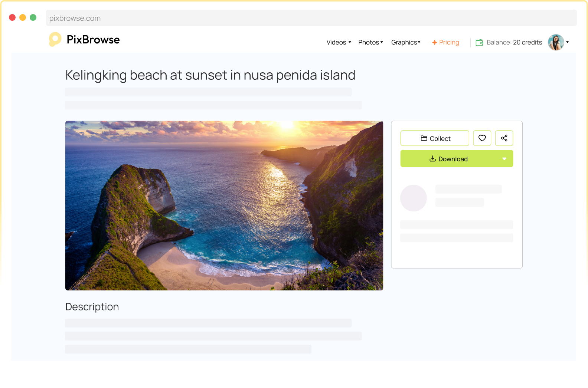Click the download arrow icon
This screenshot has width=588, height=388.
point(432,159)
